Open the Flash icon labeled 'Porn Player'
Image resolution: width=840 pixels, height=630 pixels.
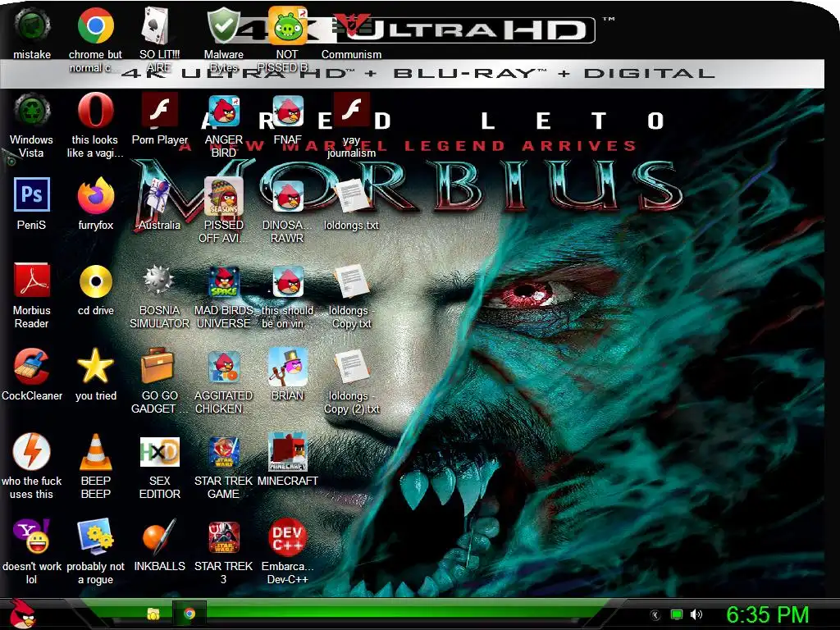(x=159, y=111)
